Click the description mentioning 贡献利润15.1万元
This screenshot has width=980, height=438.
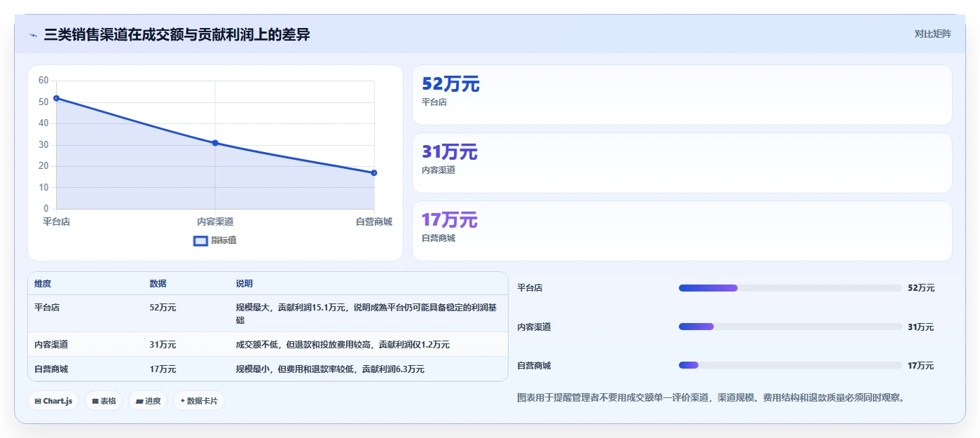pyautogui.click(x=366, y=313)
